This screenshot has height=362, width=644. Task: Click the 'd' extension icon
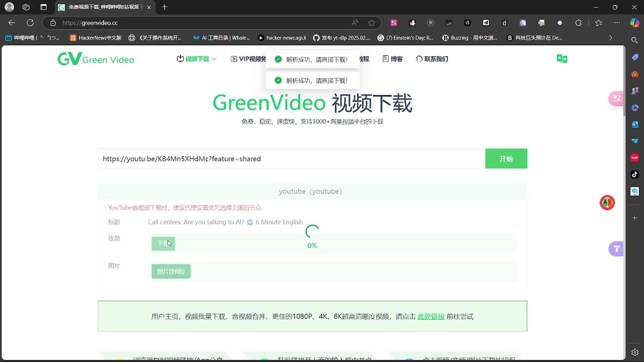tap(504, 23)
